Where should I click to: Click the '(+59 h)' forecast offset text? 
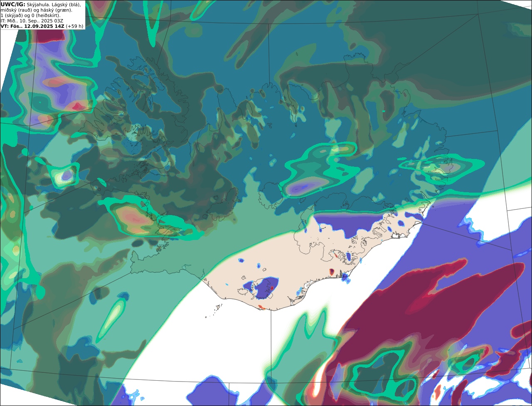(x=74, y=26)
